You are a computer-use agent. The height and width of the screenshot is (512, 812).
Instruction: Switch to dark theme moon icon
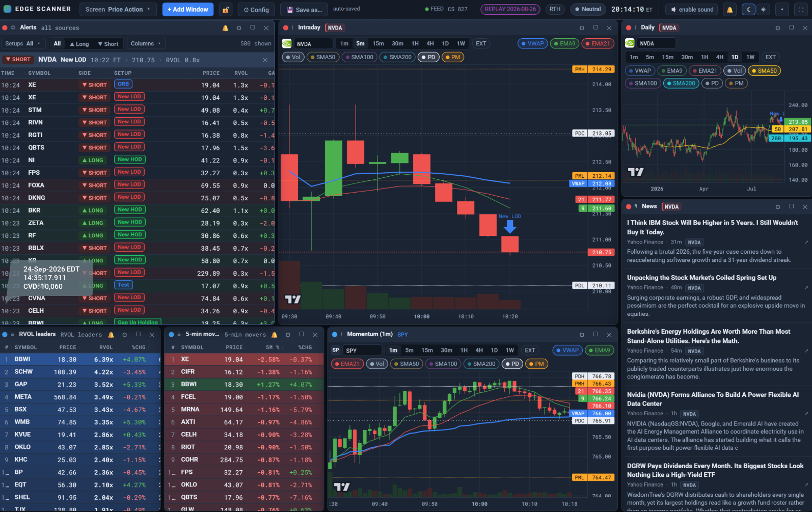748,10
